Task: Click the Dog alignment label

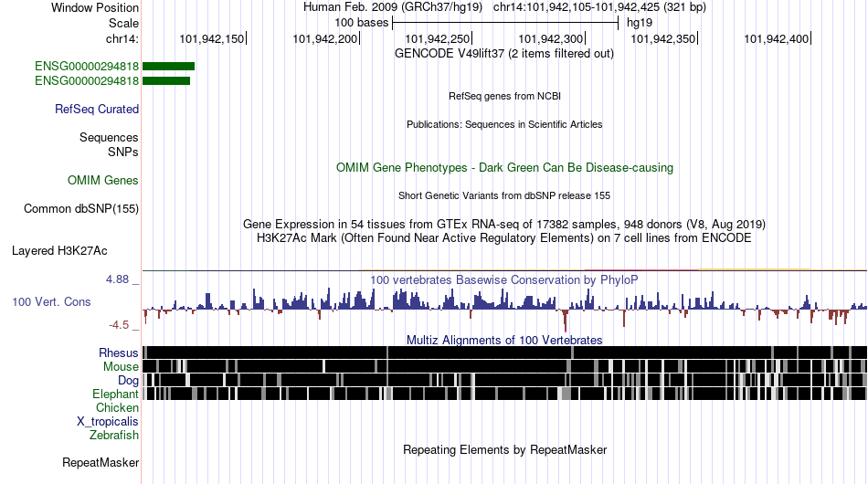Action: (128, 381)
